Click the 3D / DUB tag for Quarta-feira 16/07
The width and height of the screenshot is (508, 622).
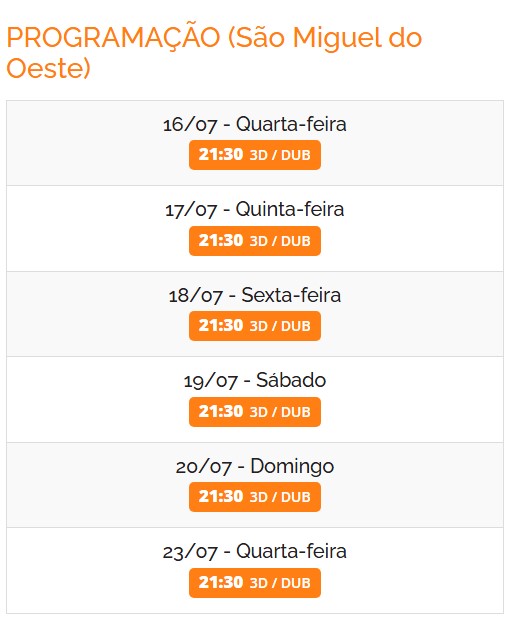pyautogui.click(x=280, y=155)
